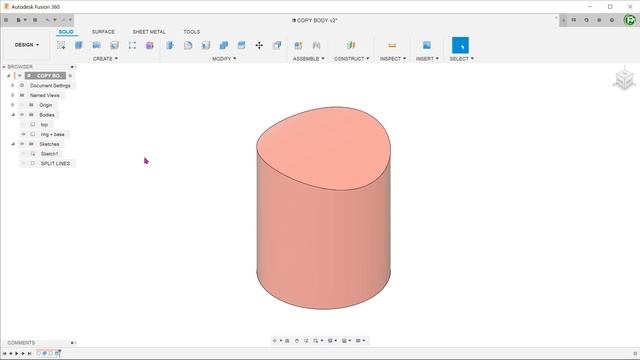The image size is (640, 360).
Task: Show the hidden 'top' body
Action: [24, 124]
